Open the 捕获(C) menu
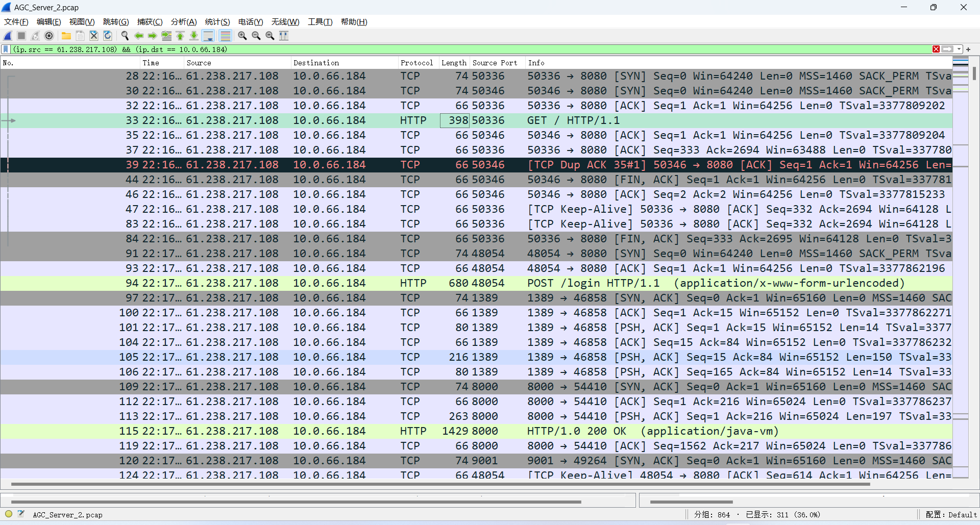Screen dimensions: 980x525 click(x=150, y=22)
